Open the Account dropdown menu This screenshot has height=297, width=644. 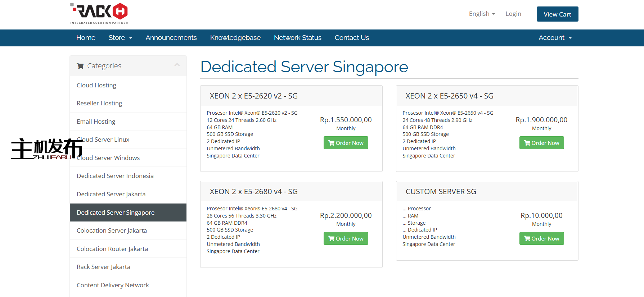(555, 38)
